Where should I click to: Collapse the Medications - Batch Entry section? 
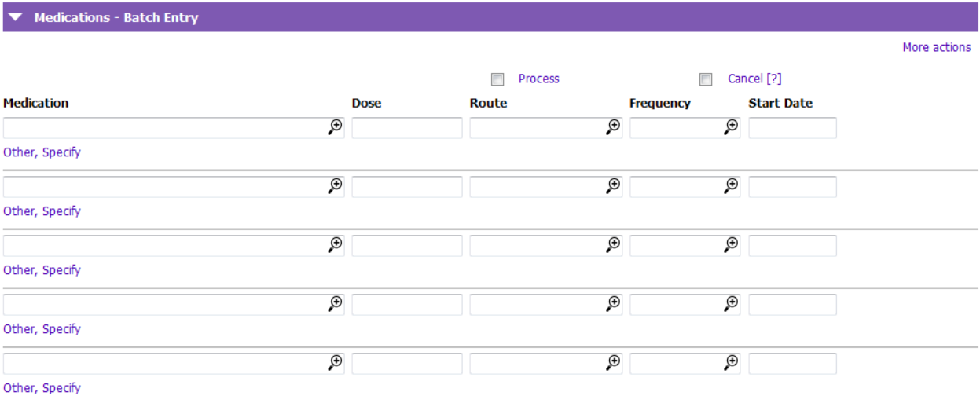(x=16, y=17)
